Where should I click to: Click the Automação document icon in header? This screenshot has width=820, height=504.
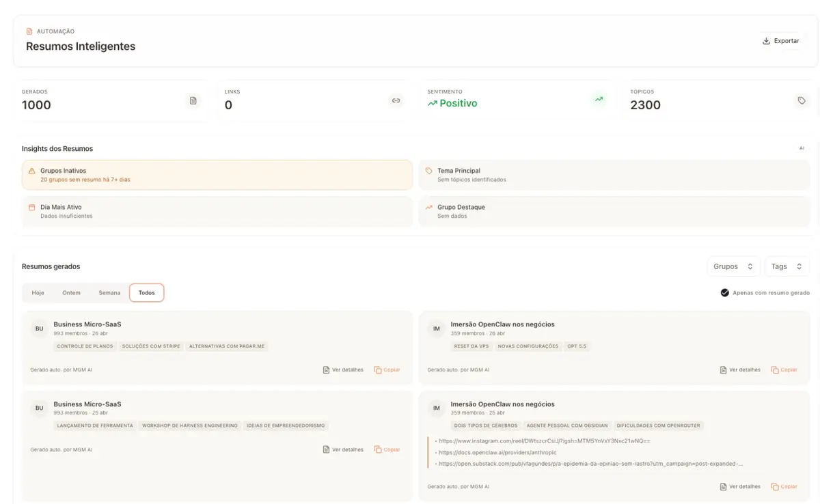tap(29, 31)
